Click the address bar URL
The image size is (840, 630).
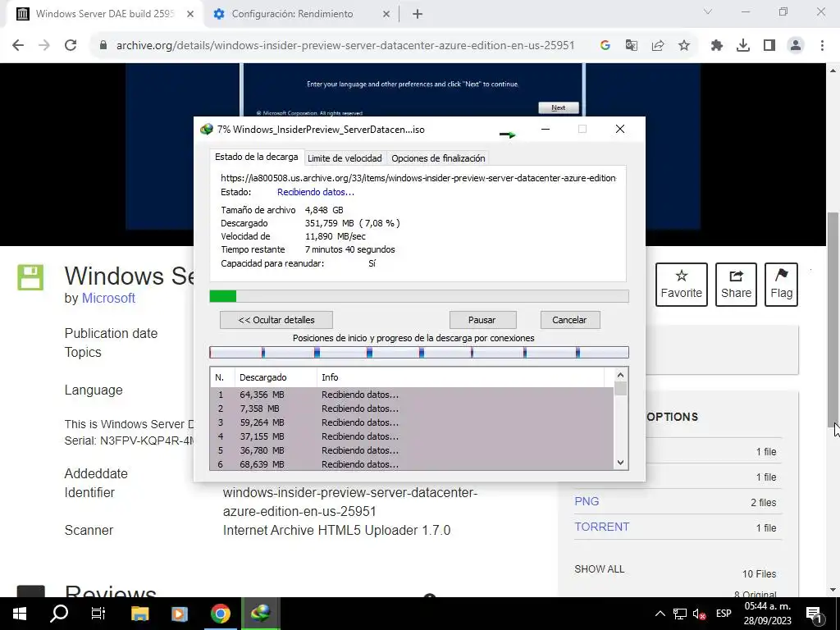(x=345, y=46)
